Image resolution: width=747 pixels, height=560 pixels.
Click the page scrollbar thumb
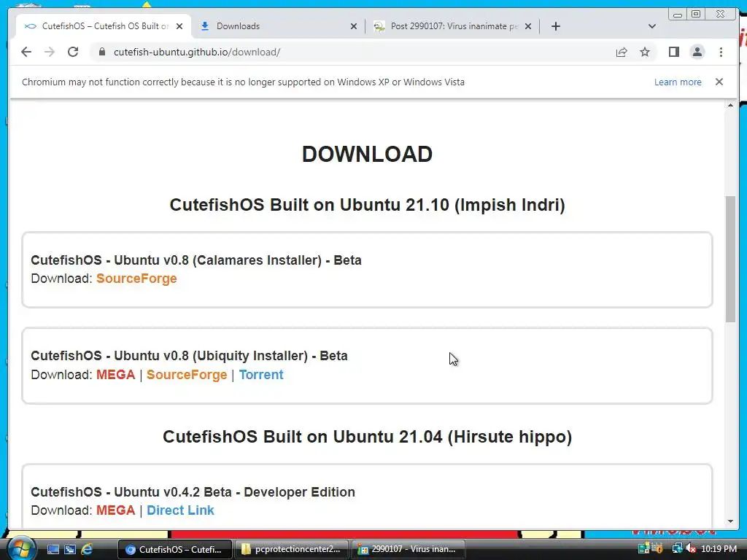pos(730,259)
